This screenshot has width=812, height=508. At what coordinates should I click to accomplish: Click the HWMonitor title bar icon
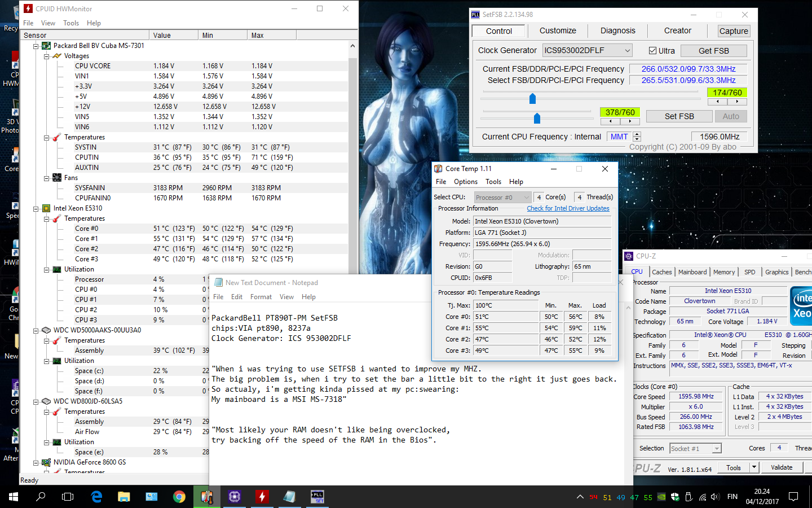(x=28, y=9)
